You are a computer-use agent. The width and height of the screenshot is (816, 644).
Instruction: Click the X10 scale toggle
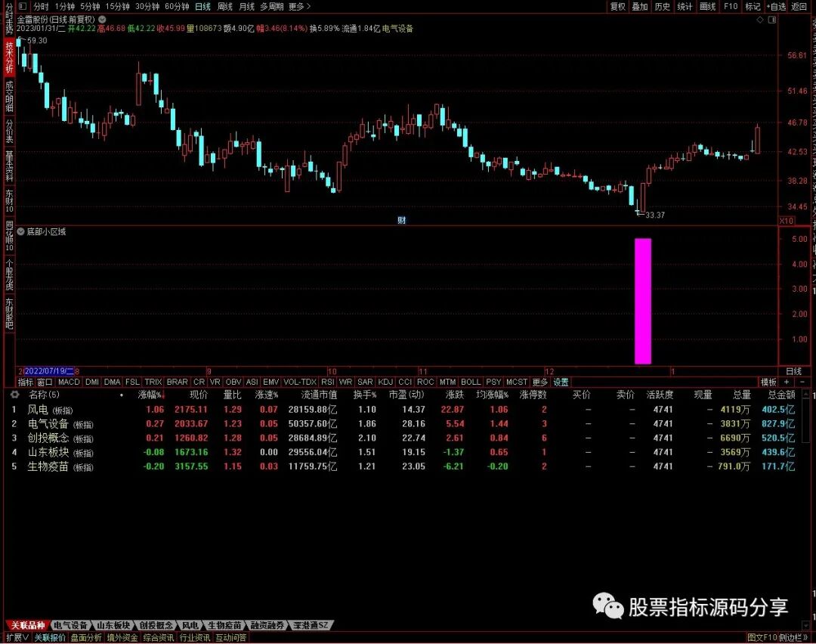coord(787,221)
